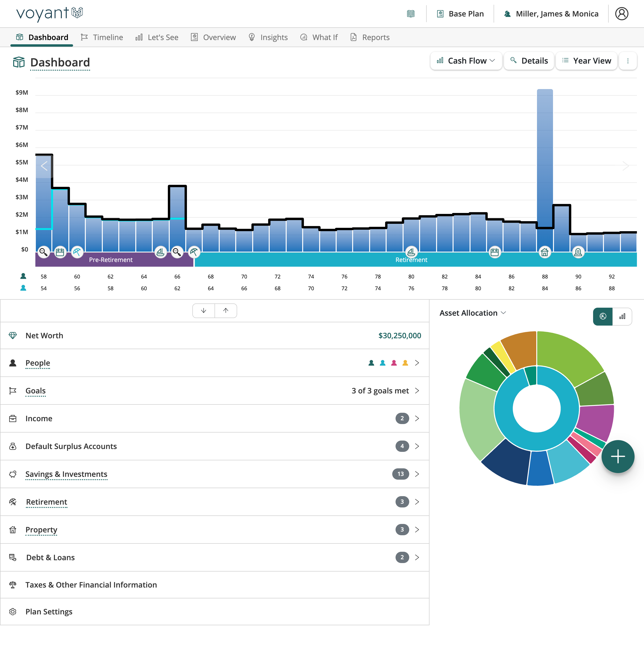Image resolution: width=644 pixels, height=670 pixels.
Task: Open the book guide icon in header
Action: (411, 14)
